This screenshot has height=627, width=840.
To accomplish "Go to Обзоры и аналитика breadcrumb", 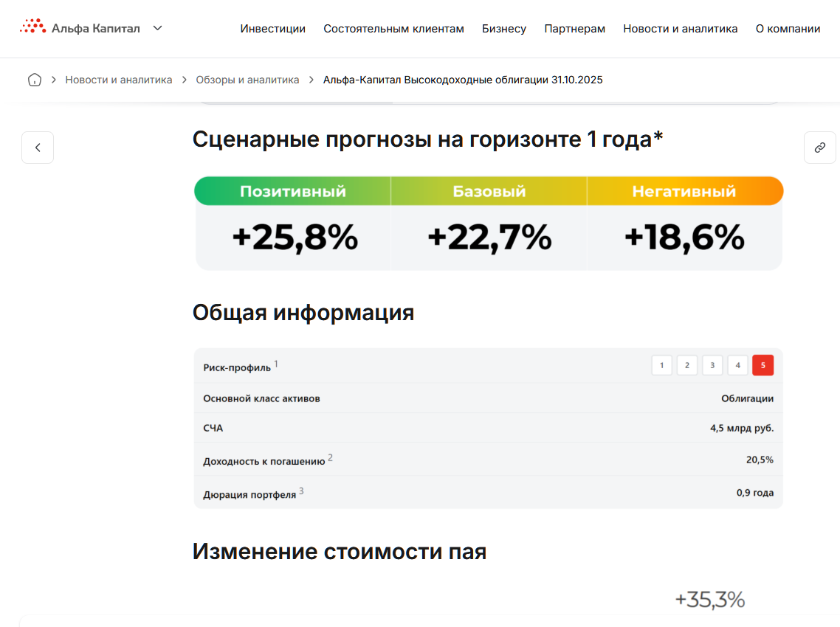I will pyautogui.click(x=247, y=80).
